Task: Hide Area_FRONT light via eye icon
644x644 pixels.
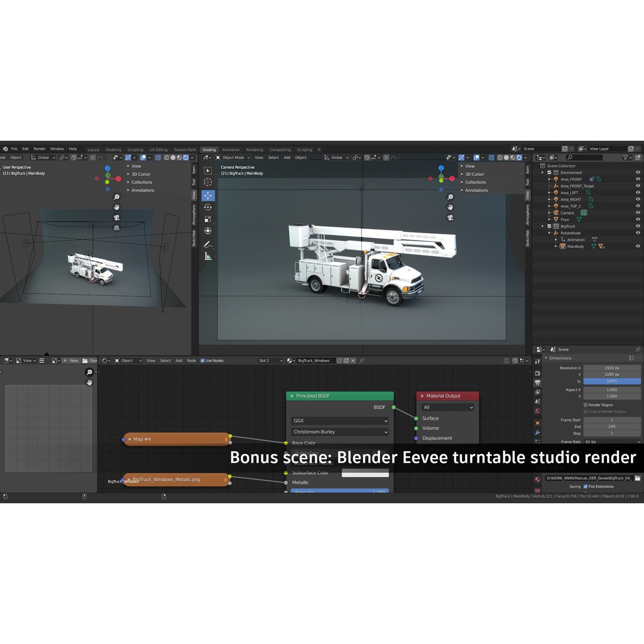Action: tap(638, 179)
